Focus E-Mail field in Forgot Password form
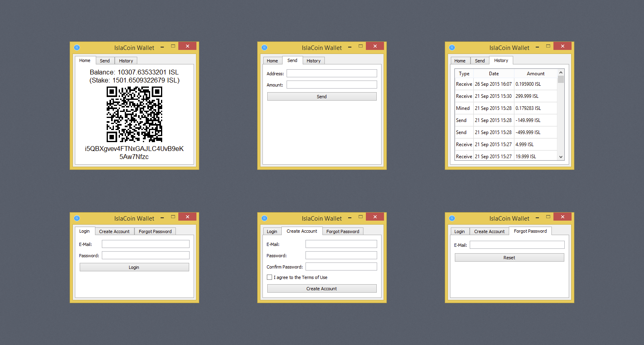The width and height of the screenshot is (644, 345). [517, 245]
